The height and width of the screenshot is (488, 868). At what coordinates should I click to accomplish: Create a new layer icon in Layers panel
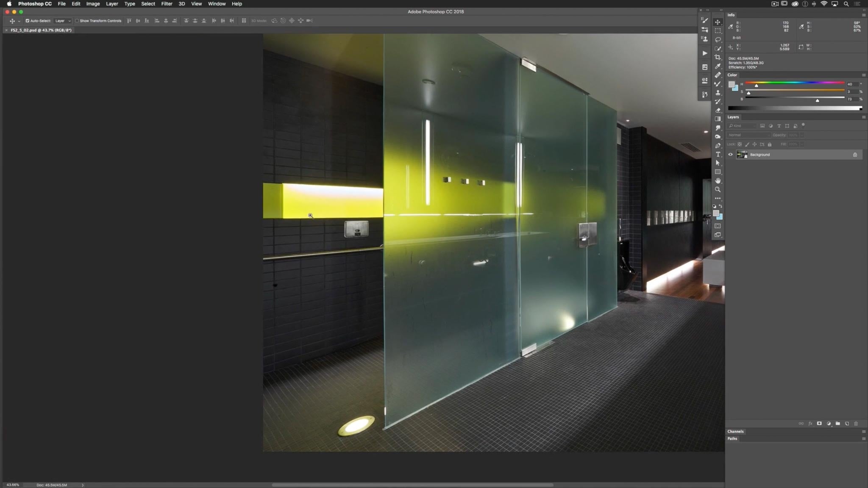847,424
